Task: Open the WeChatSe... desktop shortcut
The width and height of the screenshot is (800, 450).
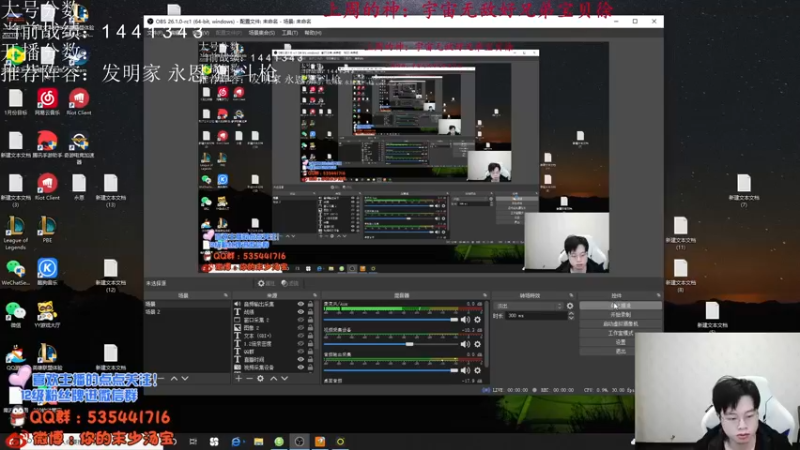Action: tap(15, 271)
